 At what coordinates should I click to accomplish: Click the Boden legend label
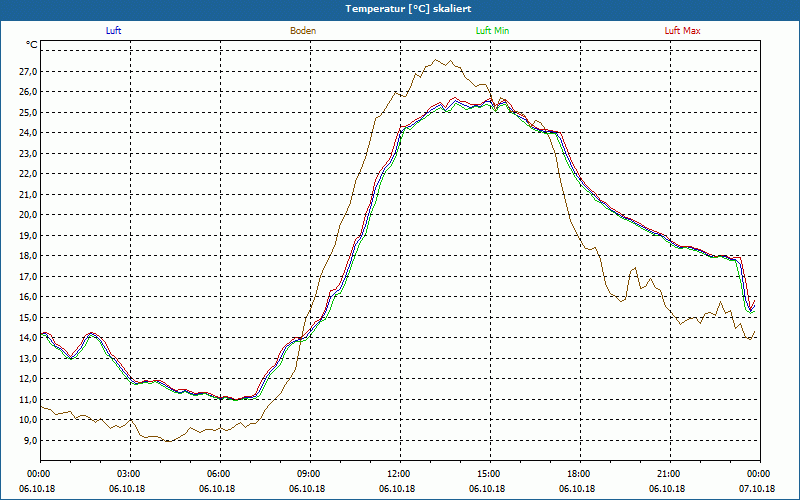pyautogui.click(x=303, y=31)
